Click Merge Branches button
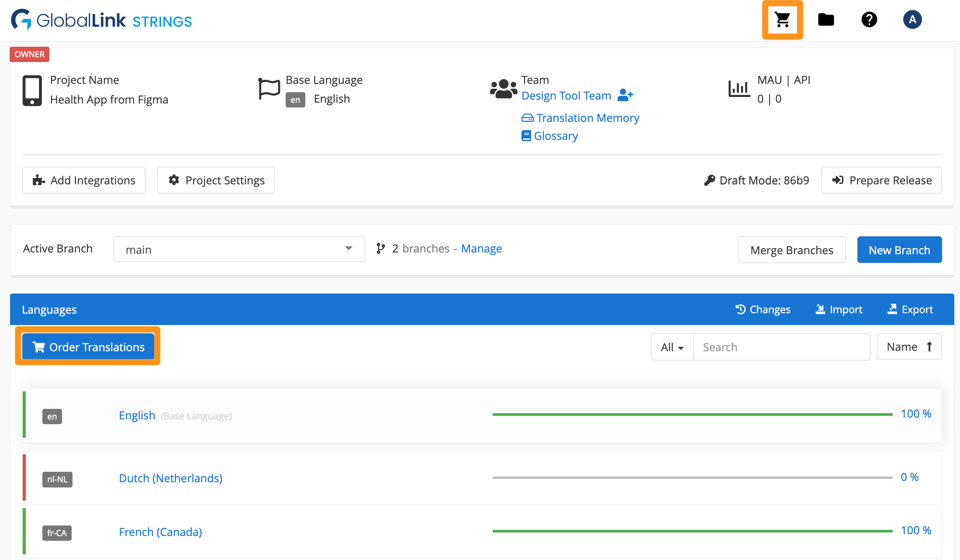Screen dimensions: 960x560 (792, 250)
